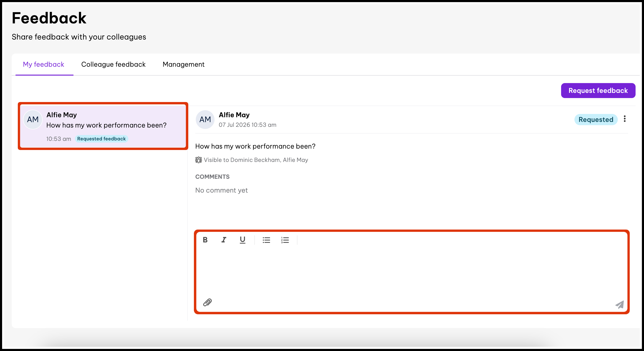This screenshot has height=351, width=644.
Task: Insert a numbered list in comment
Action: coord(285,240)
